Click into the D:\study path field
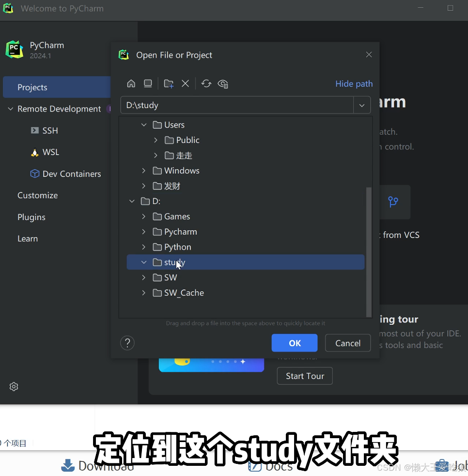This screenshot has height=476, width=468. tap(237, 105)
